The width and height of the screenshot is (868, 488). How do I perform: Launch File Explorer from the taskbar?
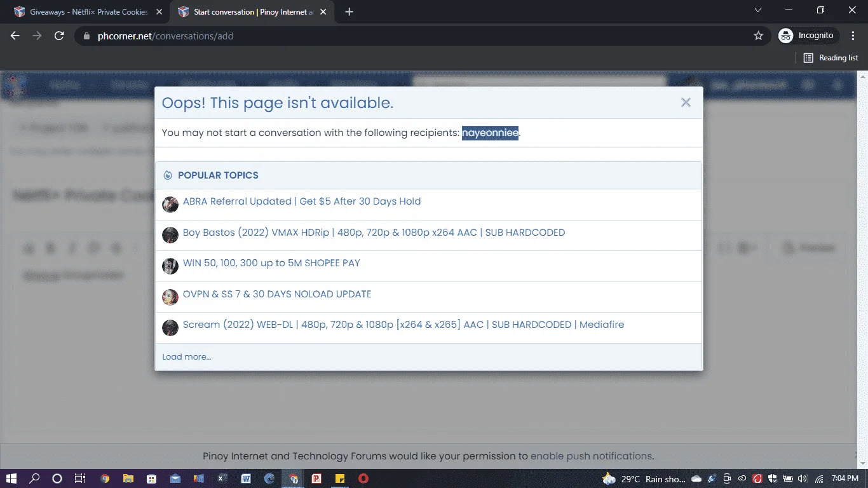[128, 478]
